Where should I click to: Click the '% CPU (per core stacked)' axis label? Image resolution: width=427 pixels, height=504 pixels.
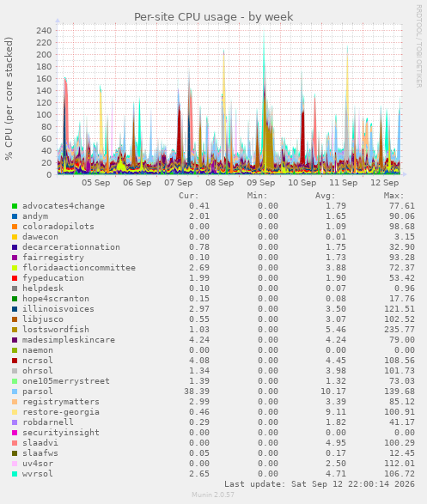point(9,99)
